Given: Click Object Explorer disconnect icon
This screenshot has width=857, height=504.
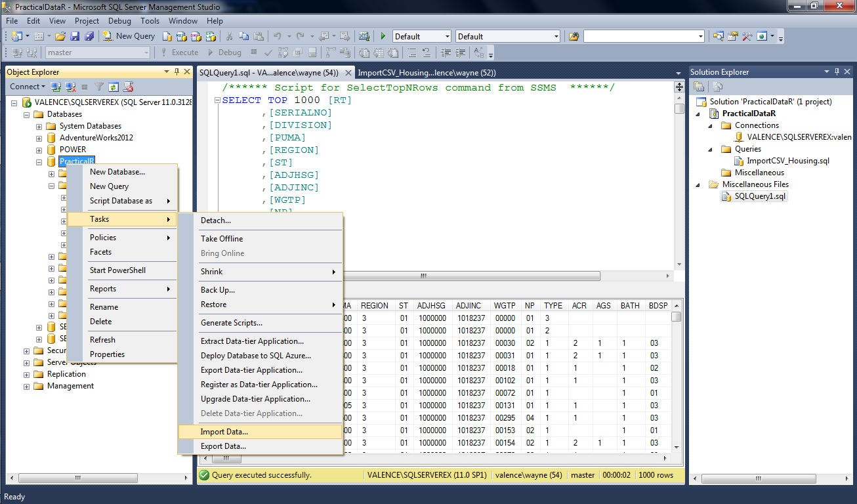Looking at the screenshot, I should (x=70, y=87).
